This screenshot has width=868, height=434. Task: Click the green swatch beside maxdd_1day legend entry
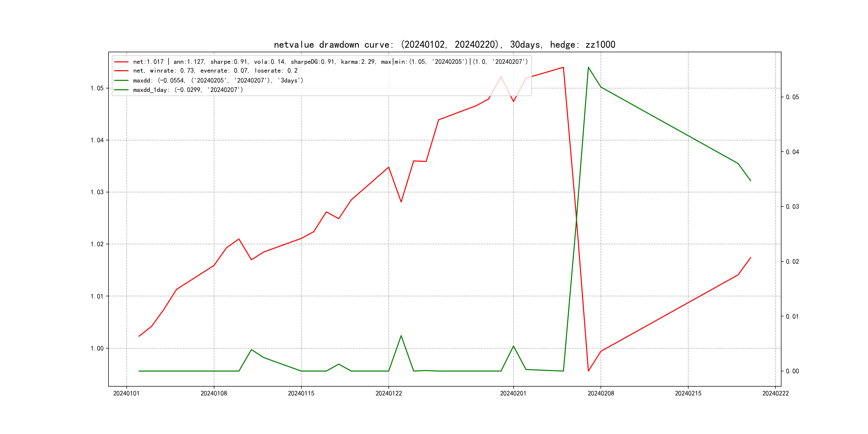coord(121,90)
